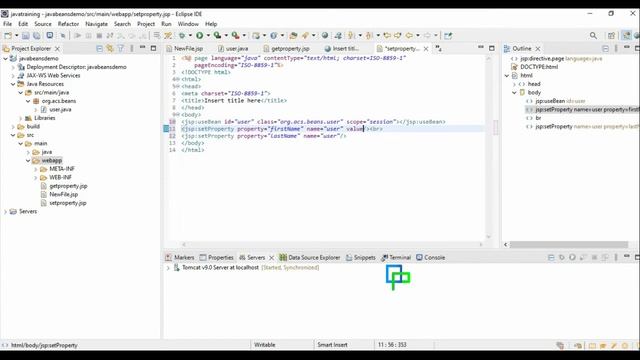Close the setproperty.jsp editor tab

click(x=426, y=49)
